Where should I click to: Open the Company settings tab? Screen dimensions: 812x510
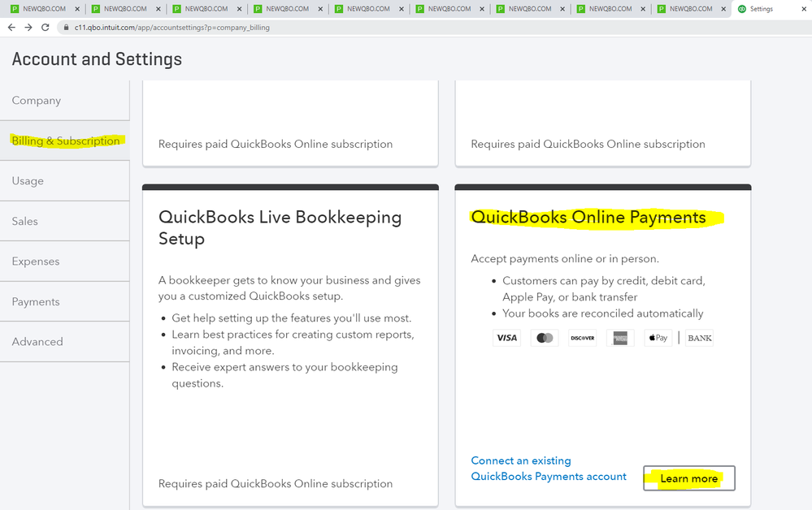coord(65,101)
